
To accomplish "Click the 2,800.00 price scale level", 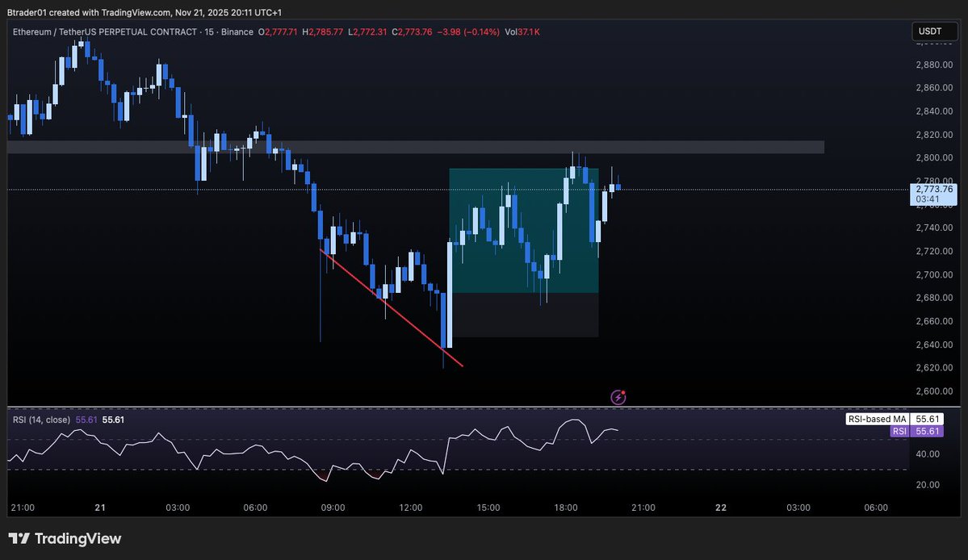I will coord(933,157).
